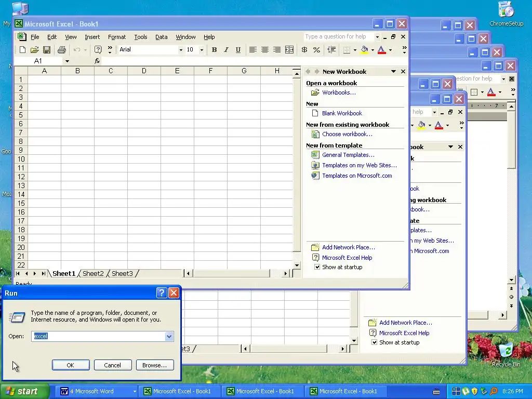Toggle Underline formatting in front Excel
The image size is (532, 399).
click(238, 50)
